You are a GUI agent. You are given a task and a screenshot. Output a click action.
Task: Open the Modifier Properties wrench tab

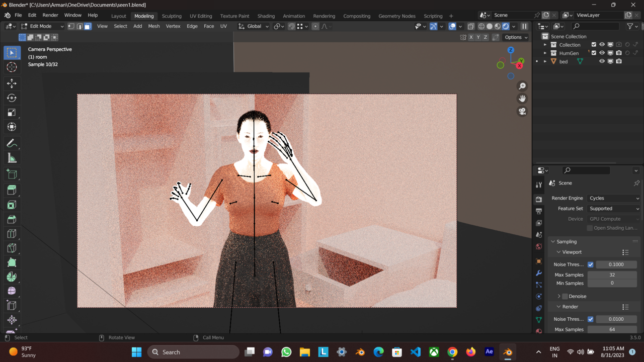click(538, 273)
